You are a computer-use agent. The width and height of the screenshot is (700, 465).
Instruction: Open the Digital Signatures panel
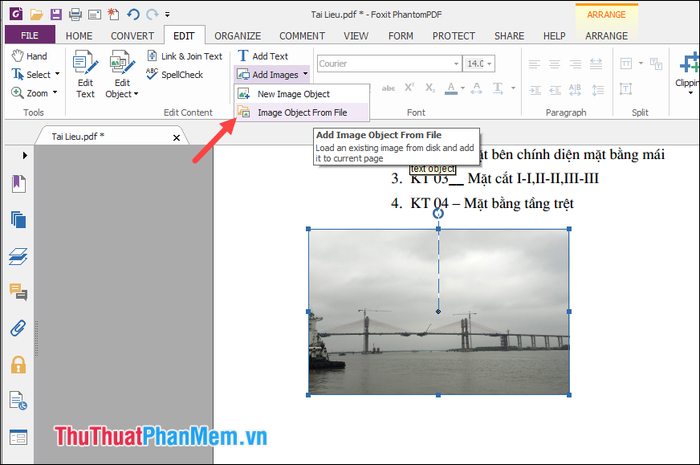click(18, 401)
